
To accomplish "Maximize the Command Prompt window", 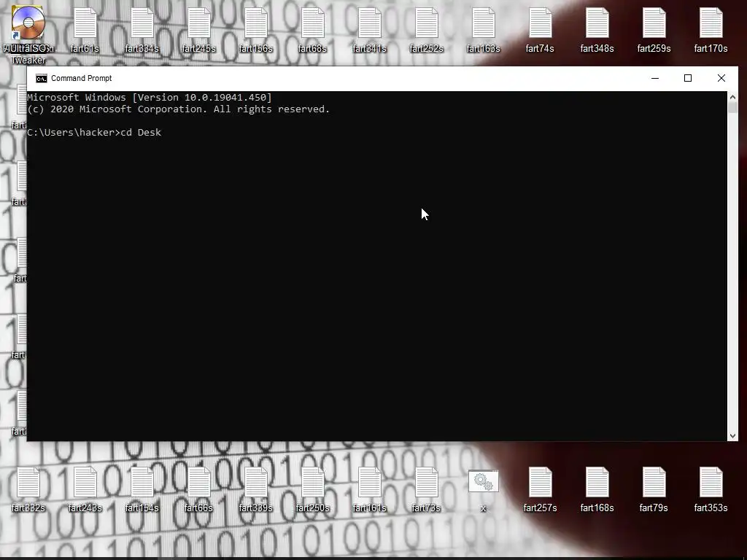I will click(x=688, y=79).
